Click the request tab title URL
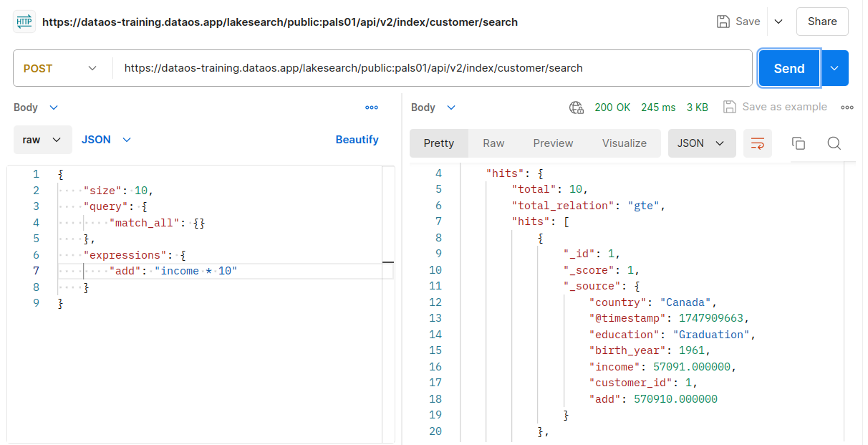The height and width of the screenshot is (445, 868). point(280,21)
